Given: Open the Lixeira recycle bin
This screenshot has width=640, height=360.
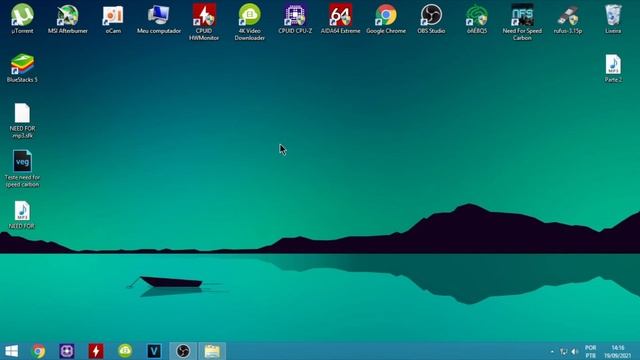Looking at the screenshot, I should pyautogui.click(x=613, y=19).
